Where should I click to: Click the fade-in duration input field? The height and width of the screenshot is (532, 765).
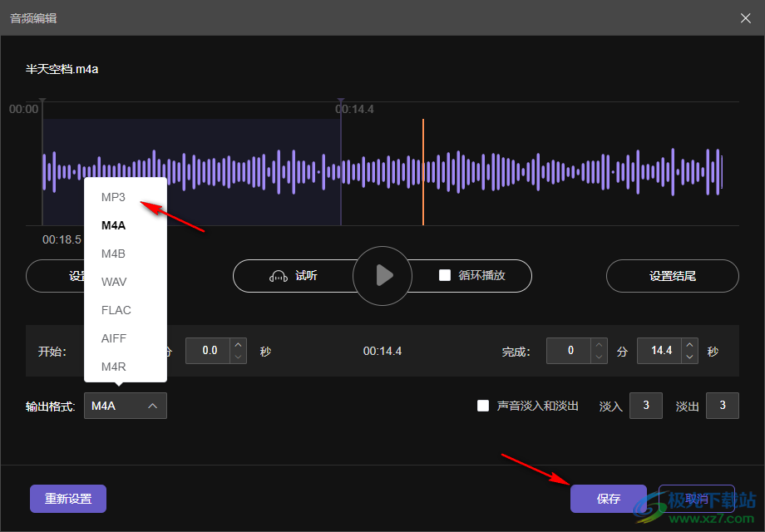pyautogui.click(x=646, y=406)
